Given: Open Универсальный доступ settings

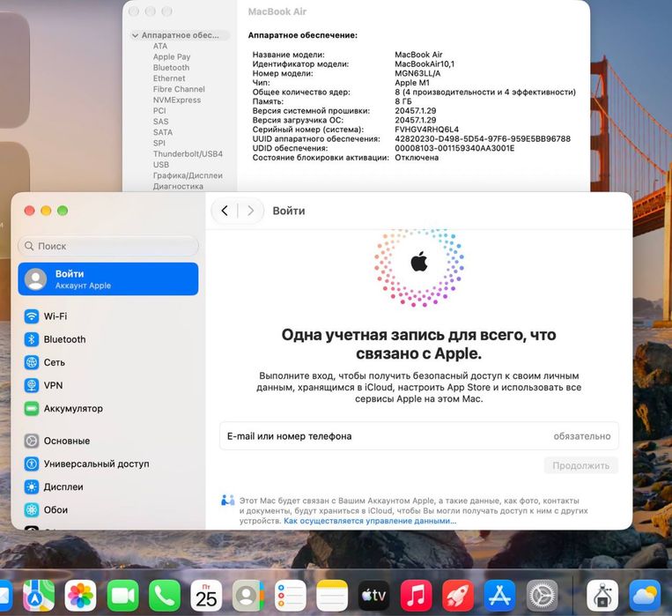Looking at the screenshot, I should click(108, 464).
